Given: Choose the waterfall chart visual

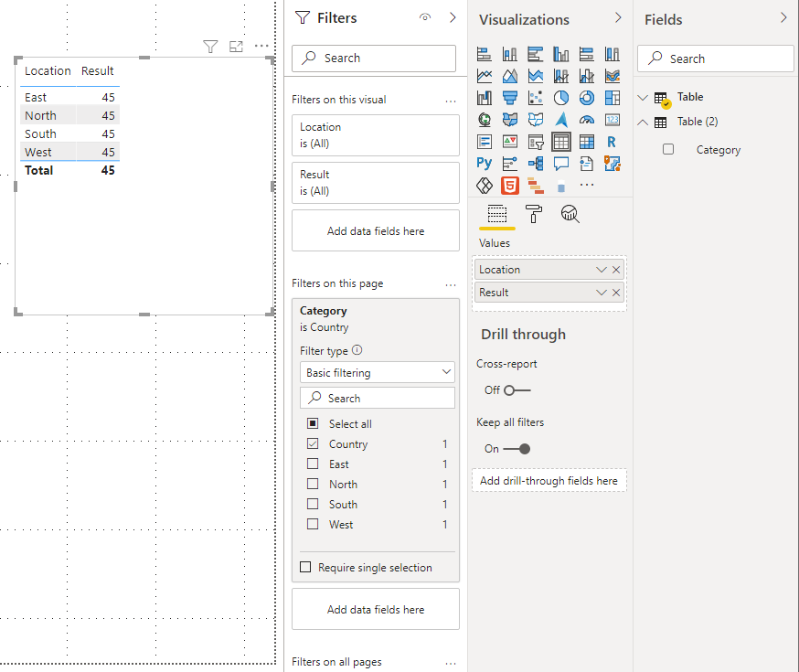Looking at the screenshot, I should tap(485, 98).
